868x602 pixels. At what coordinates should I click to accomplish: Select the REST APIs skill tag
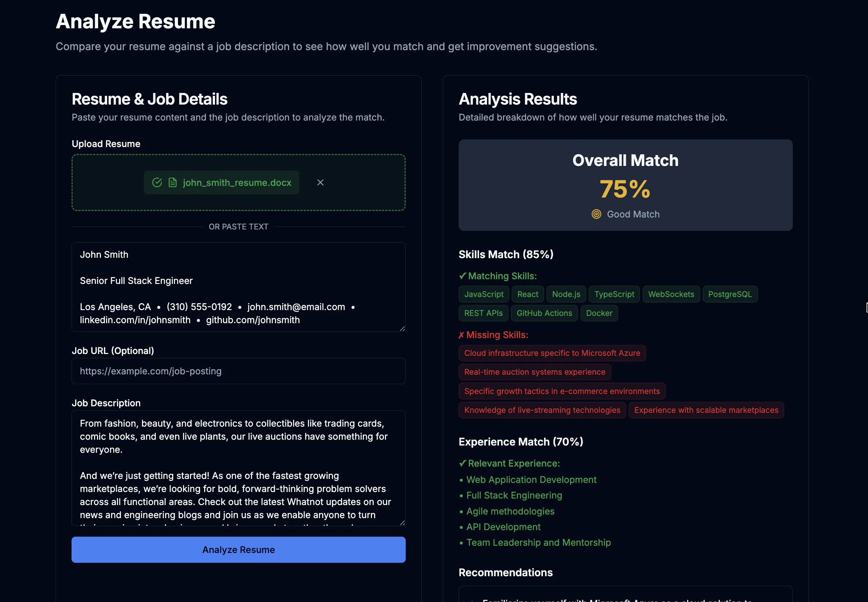(x=483, y=313)
